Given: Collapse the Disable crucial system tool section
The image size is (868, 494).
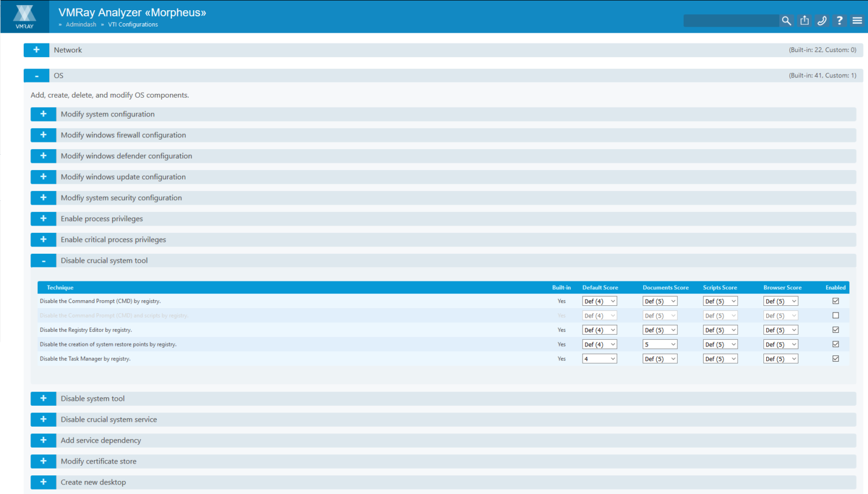Looking at the screenshot, I should click(44, 260).
